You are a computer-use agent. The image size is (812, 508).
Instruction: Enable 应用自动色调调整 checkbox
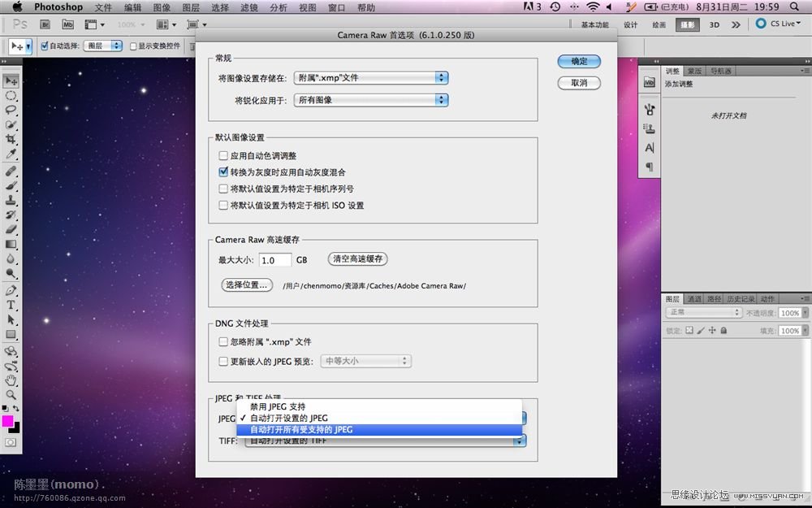pyautogui.click(x=223, y=155)
